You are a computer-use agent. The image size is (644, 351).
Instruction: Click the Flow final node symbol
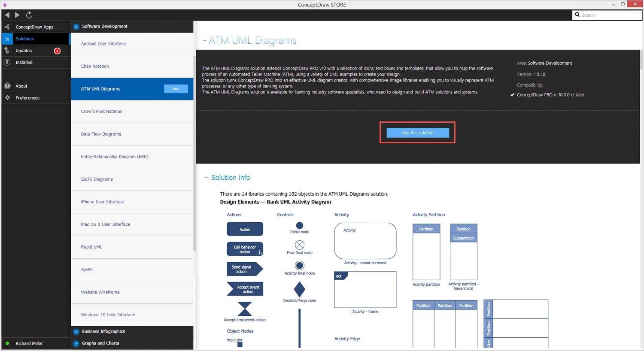[x=300, y=245]
